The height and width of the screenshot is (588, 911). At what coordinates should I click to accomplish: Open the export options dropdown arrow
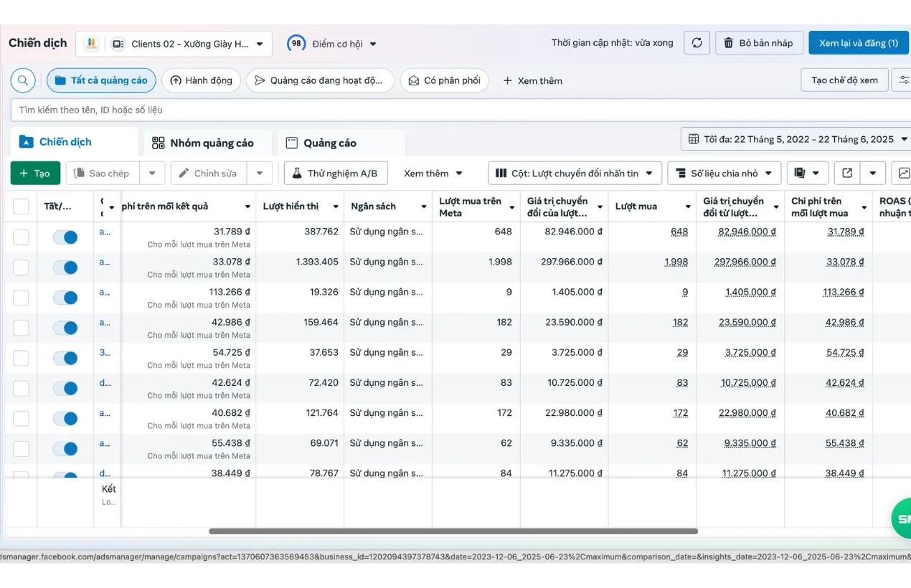click(873, 173)
